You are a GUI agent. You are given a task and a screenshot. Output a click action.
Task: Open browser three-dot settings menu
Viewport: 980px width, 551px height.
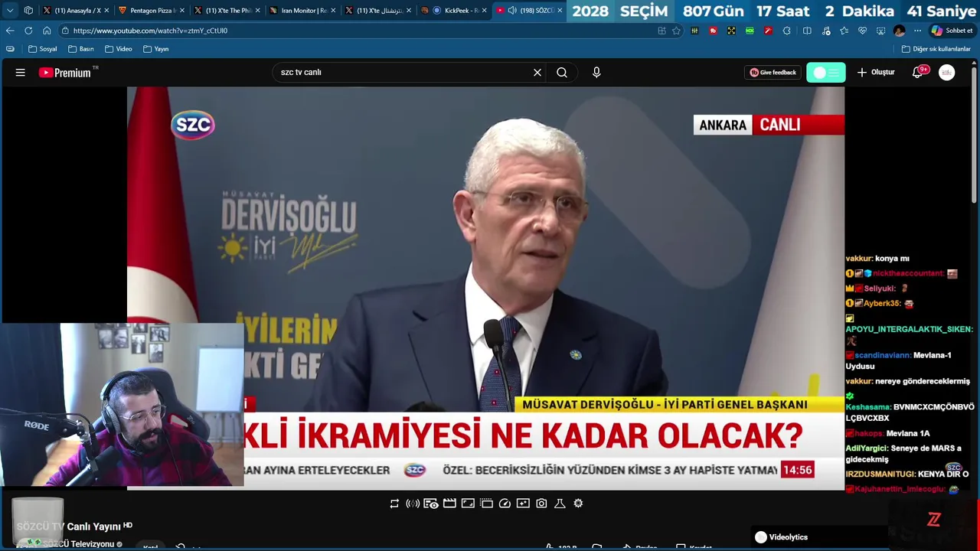click(917, 31)
